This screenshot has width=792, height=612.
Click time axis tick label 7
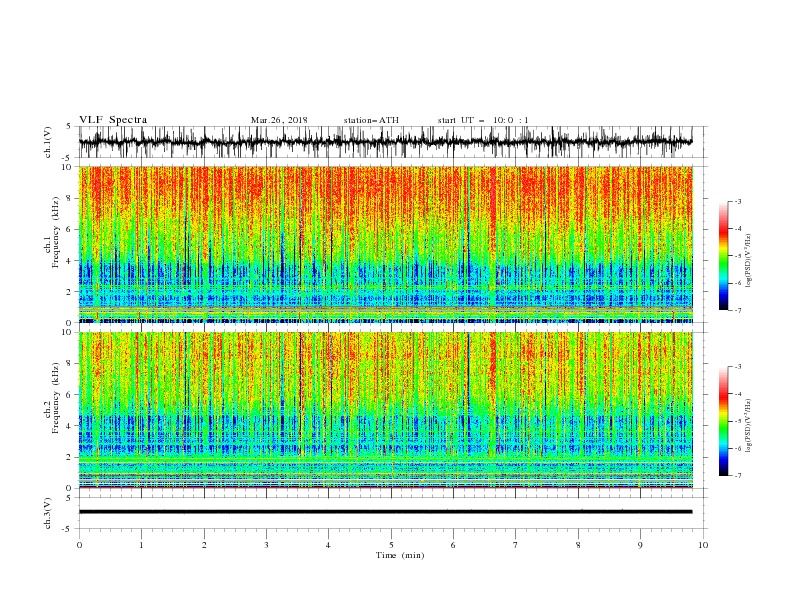pos(516,545)
